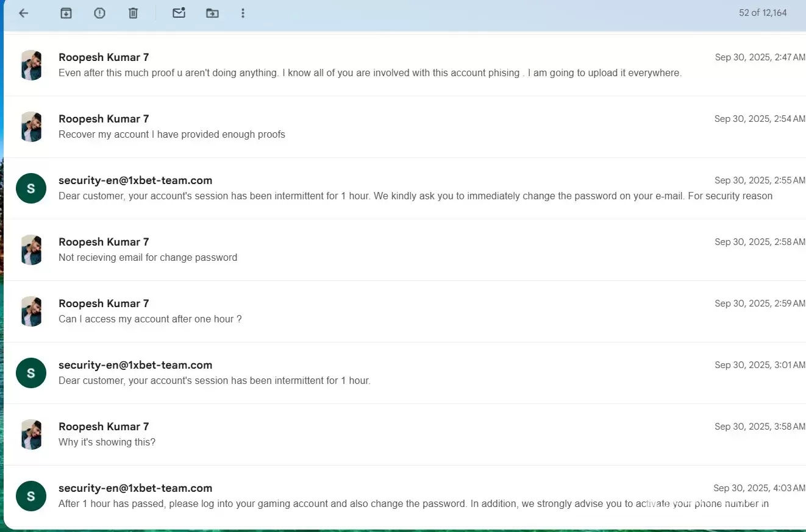Click Roopesh Kumar 7 sender name at 2:58 AM
Image resolution: width=806 pixels, height=532 pixels.
tap(104, 242)
